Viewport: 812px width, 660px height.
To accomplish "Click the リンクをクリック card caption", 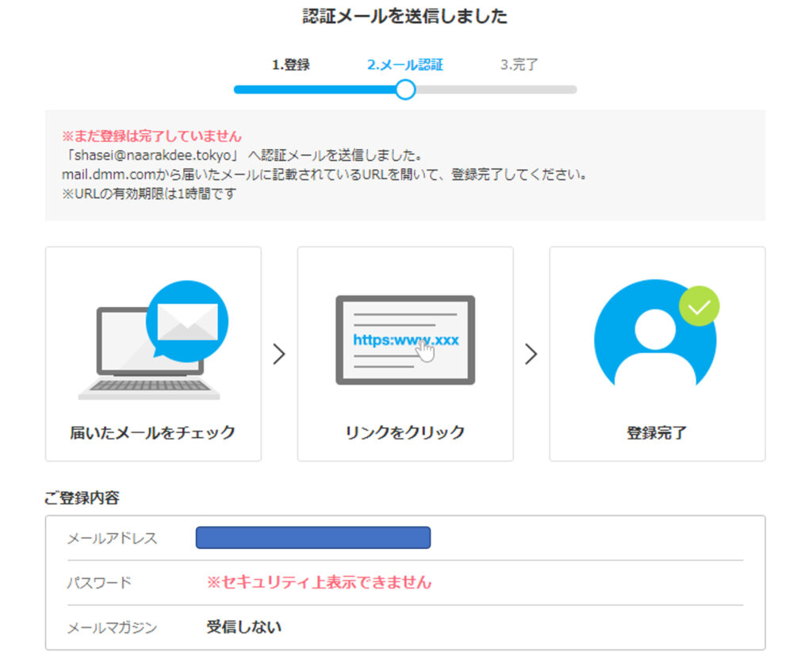I will pos(404,432).
